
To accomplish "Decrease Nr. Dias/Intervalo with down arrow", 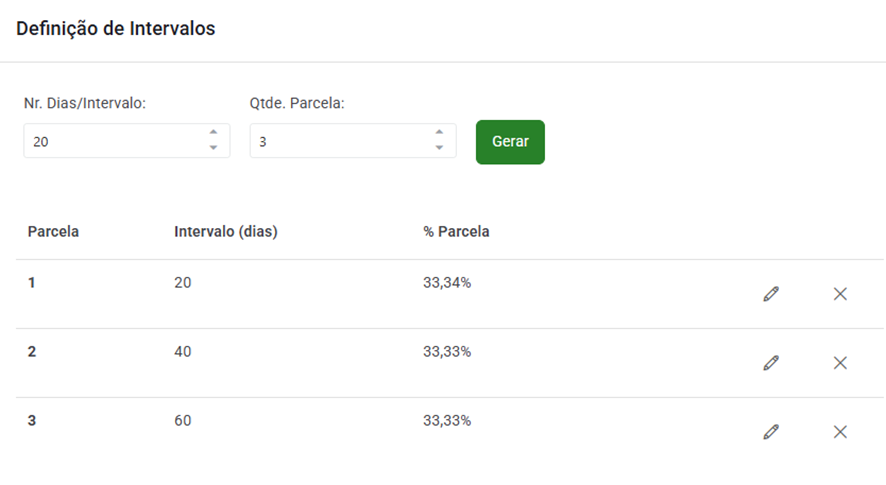I will 213,148.
